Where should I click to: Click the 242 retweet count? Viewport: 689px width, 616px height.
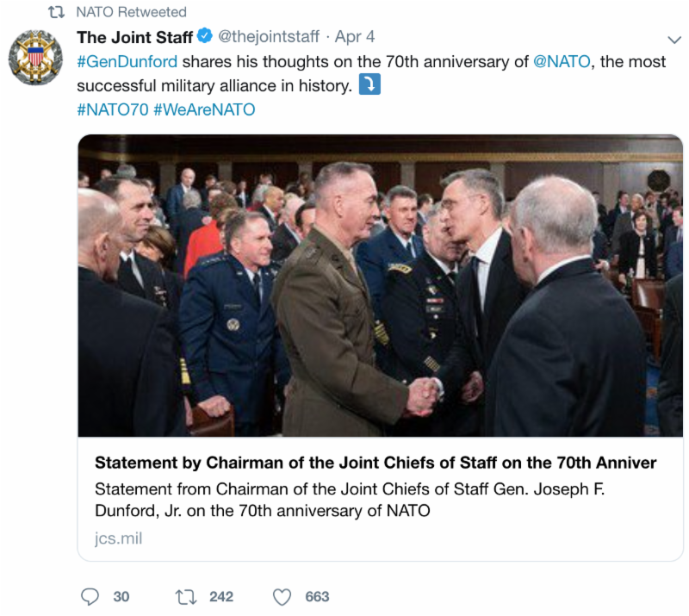[221, 596]
